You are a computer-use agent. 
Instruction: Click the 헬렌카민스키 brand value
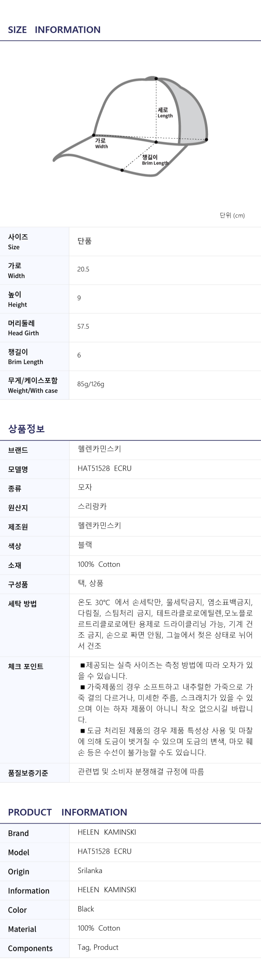click(99, 449)
